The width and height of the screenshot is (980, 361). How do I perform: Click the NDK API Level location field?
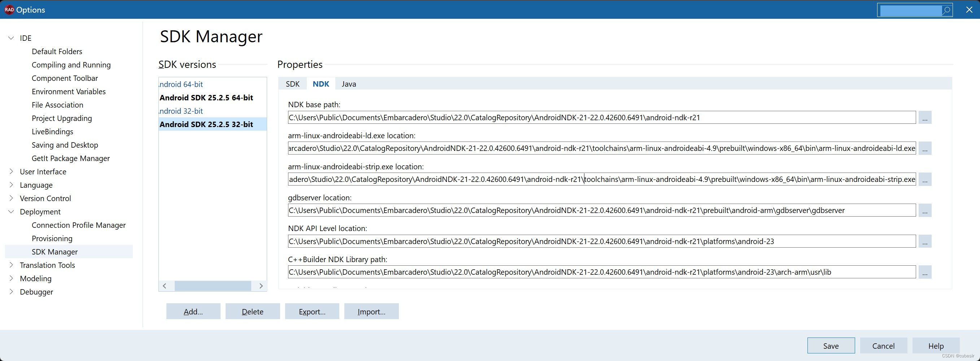(601, 241)
